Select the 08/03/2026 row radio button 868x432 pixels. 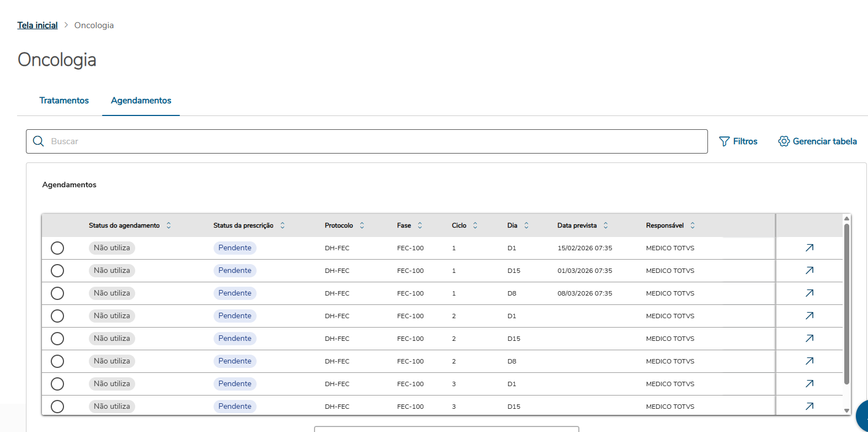(57, 293)
